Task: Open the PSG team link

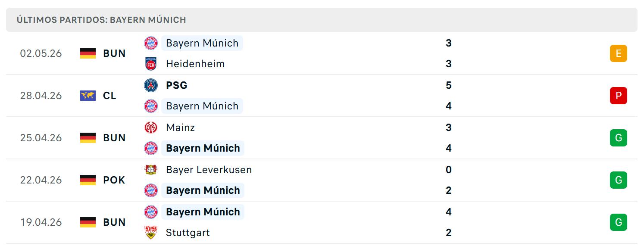Action: point(177,85)
